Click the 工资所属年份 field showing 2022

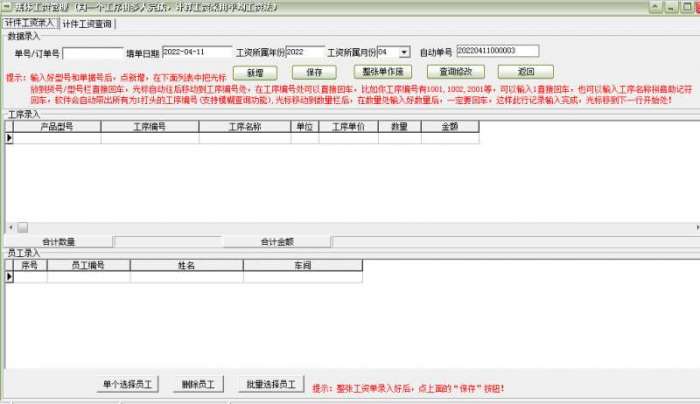click(305, 52)
